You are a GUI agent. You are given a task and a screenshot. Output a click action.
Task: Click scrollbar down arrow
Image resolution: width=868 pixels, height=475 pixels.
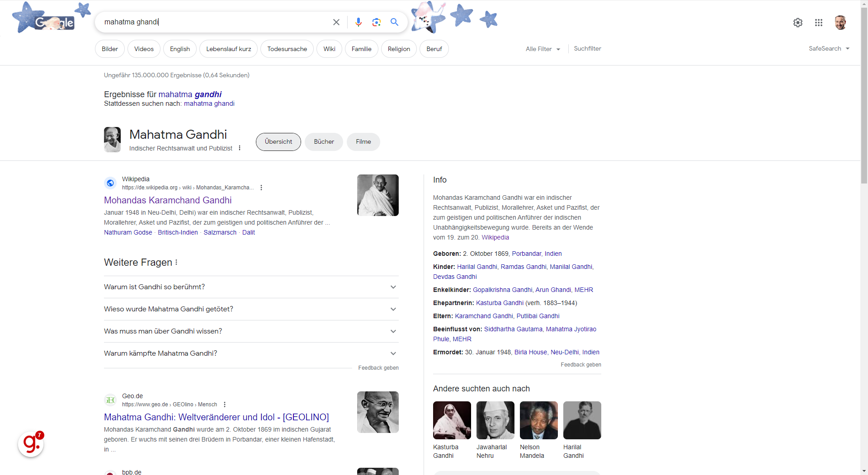(864, 471)
